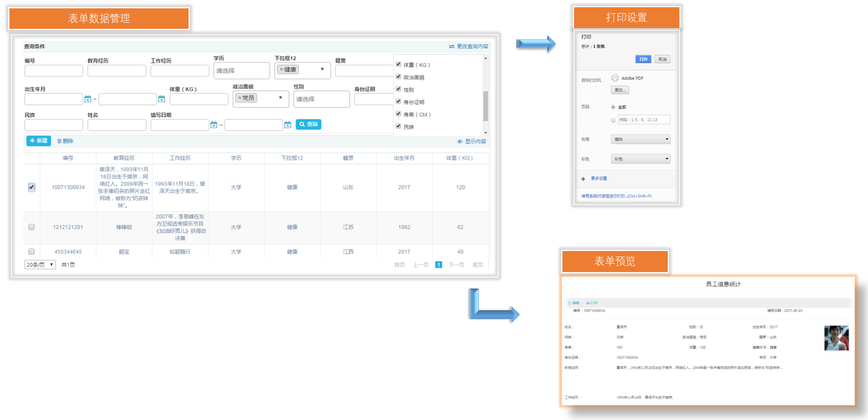Open the 20条/页 page size dropdown
This screenshot has width=868, height=420.
40,265
